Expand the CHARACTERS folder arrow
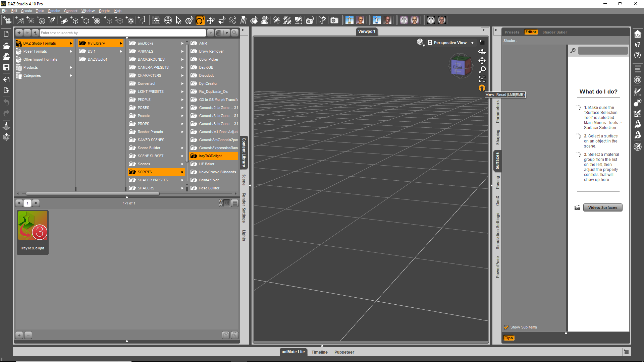Image resolution: width=644 pixels, height=362 pixels. pos(182,75)
